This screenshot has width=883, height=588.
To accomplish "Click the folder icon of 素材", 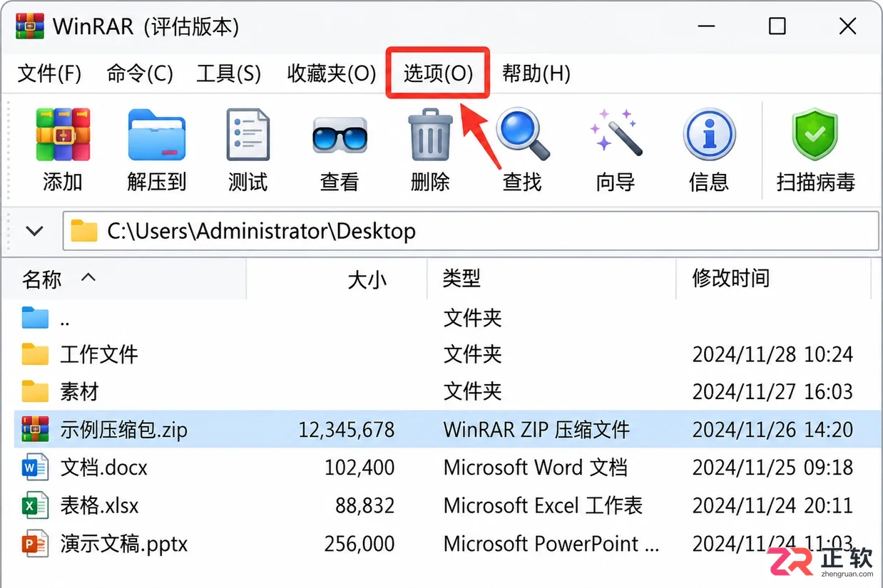I will [35, 391].
